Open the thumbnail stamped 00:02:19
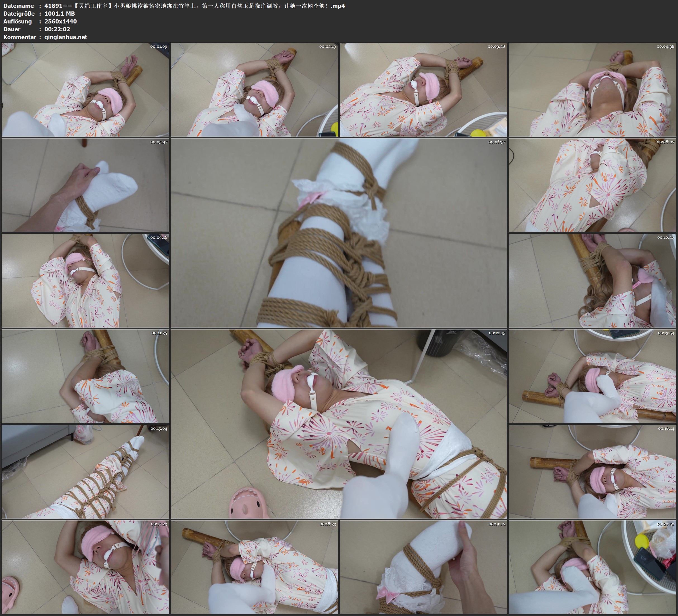This screenshot has width=678, height=616. pos(254,90)
